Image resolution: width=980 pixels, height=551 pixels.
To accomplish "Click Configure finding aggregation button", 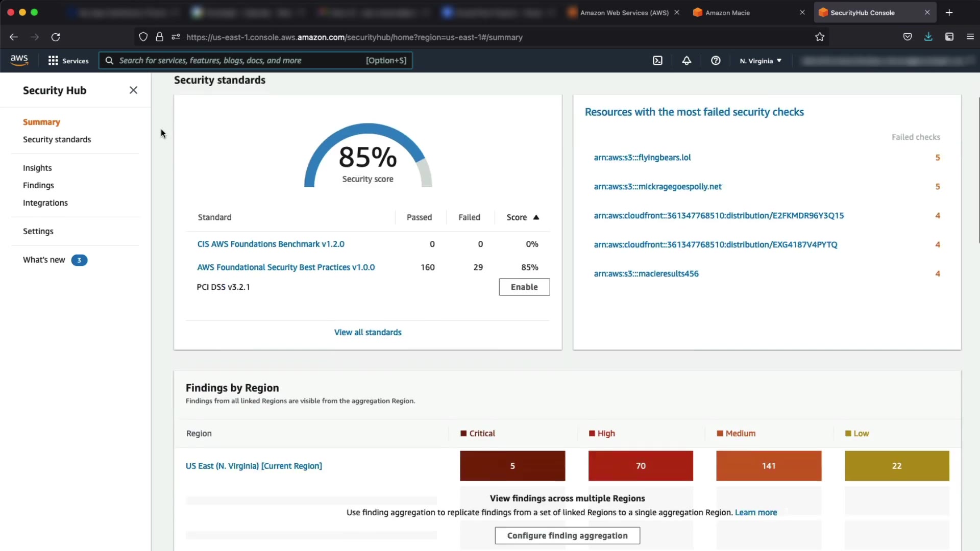I will click(567, 535).
